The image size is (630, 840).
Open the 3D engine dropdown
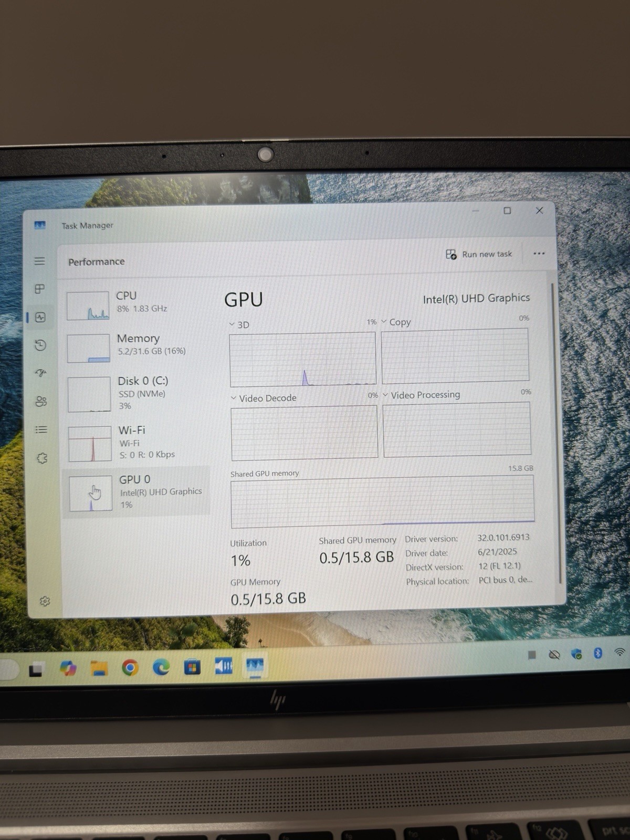[239, 325]
